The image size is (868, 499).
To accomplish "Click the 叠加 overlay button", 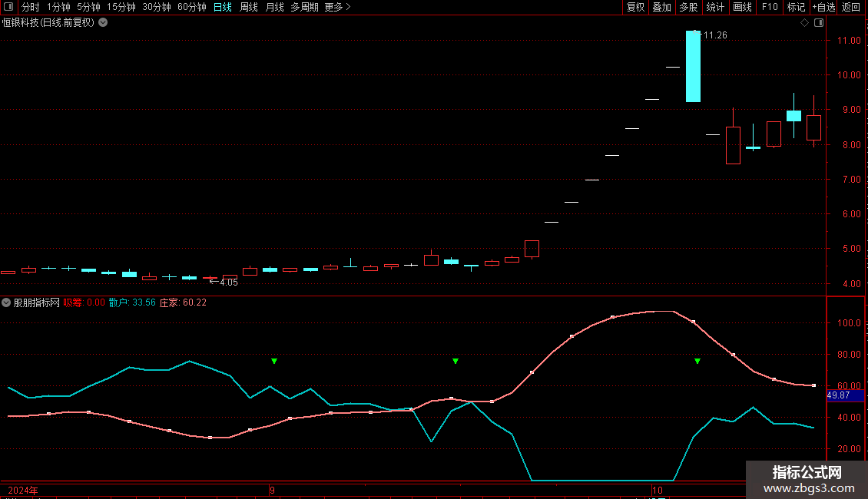I will point(662,7).
